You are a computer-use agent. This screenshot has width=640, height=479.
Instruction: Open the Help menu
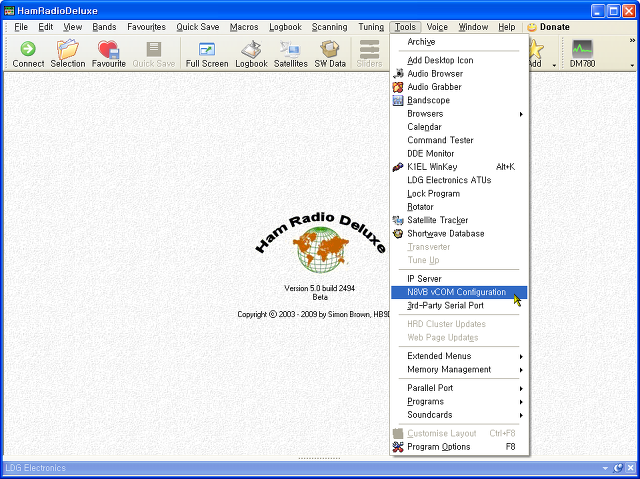coord(507,27)
